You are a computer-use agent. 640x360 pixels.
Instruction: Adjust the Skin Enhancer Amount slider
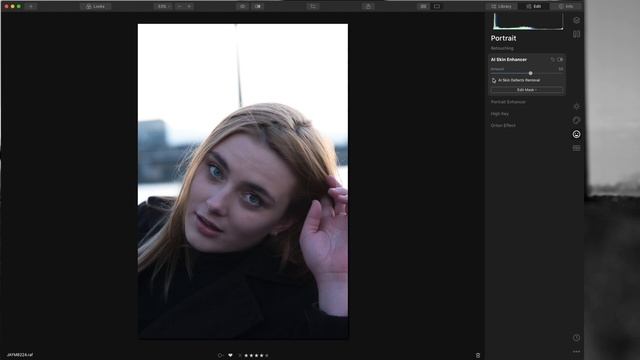coord(530,73)
